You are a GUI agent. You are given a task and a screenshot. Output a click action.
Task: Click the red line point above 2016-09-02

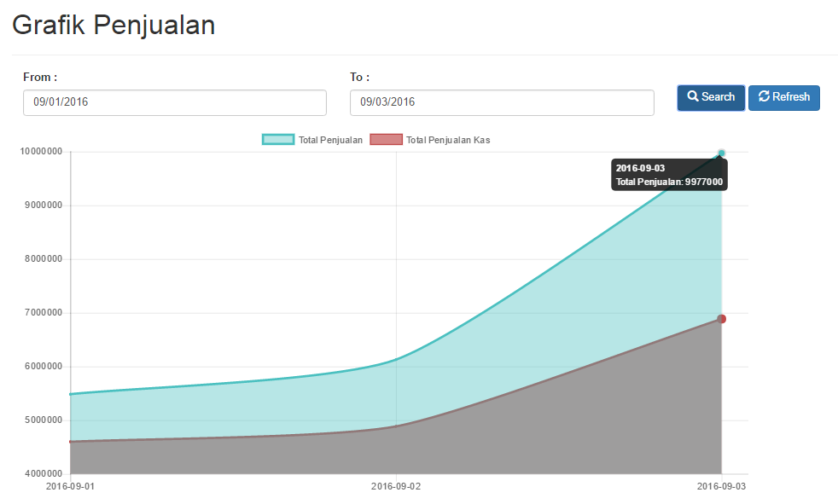point(396,426)
